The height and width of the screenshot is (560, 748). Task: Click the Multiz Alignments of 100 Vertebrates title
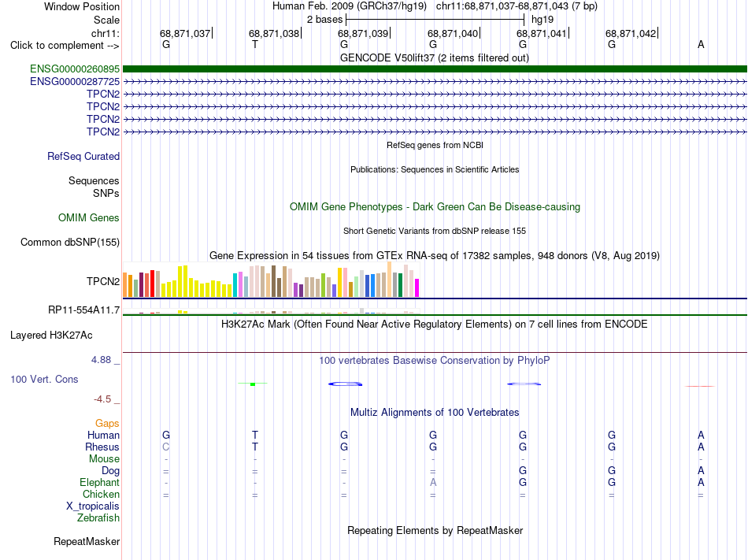tap(435, 412)
